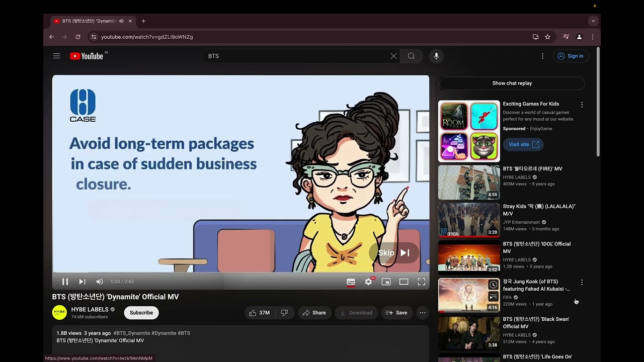Enter full screen mode
The width and height of the screenshot is (644, 362).
coord(422,282)
